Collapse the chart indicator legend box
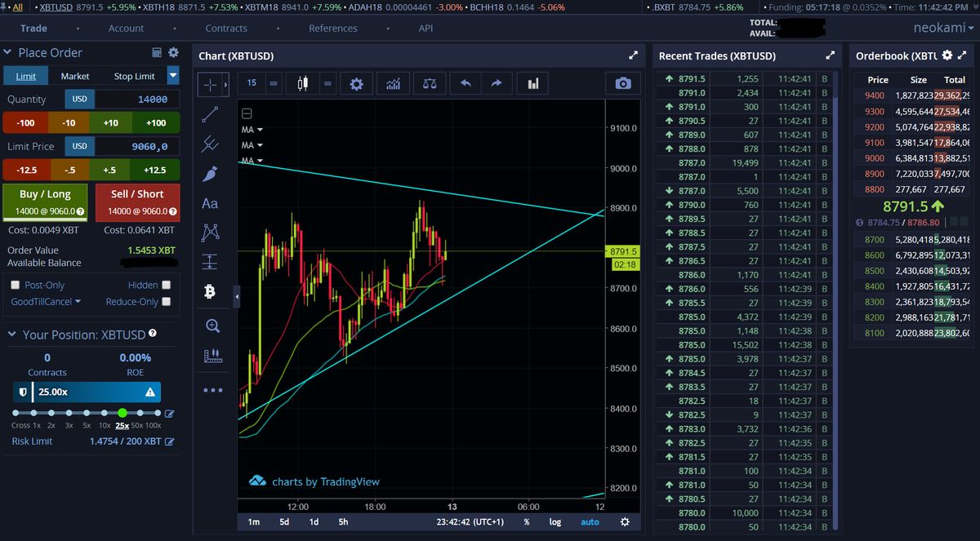The image size is (980, 541). click(x=247, y=113)
